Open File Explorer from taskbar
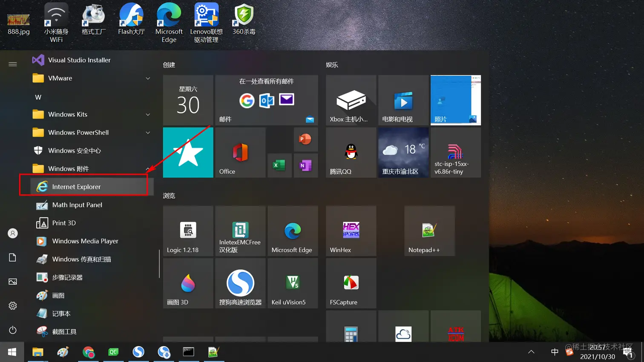This screenshot has height=362, width=644. pyautogui.click(x=38, y=352)
